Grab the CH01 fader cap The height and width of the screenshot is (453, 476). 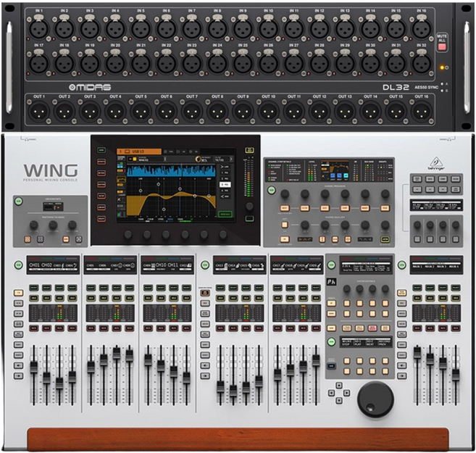click(34, 367)
